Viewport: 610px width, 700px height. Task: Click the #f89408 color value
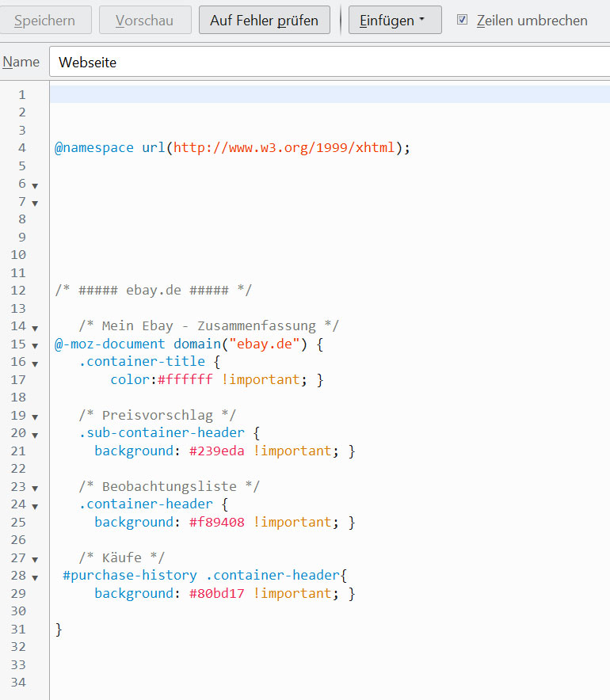coord(216,523)
